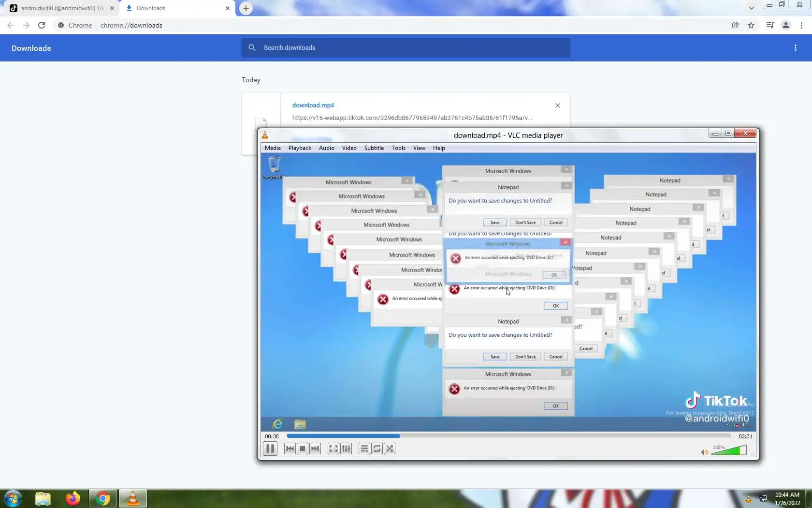Click the VLC icon in system tray
Screen dimensions: 812x508
coord(749,499)
